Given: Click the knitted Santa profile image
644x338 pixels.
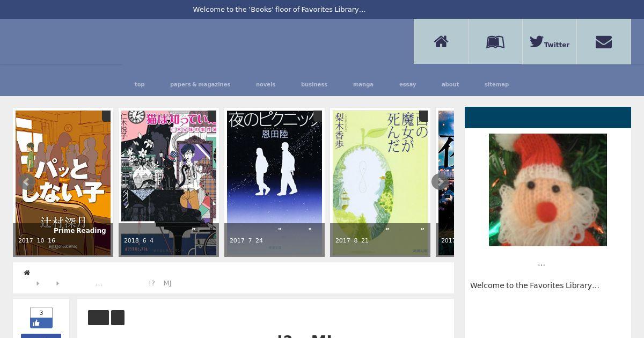Looking at the screenshot, I should (548, 190).
